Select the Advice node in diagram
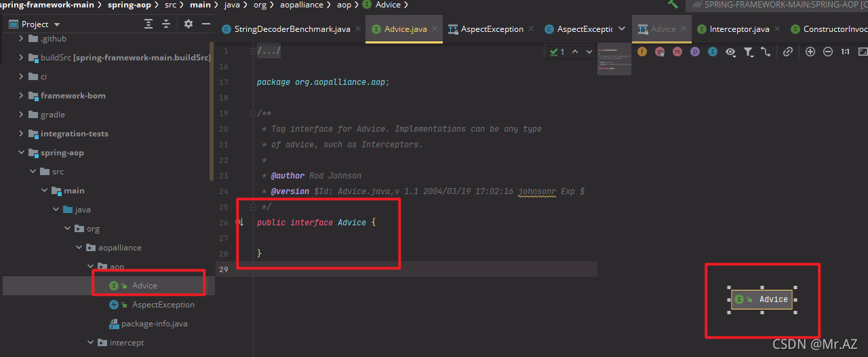 (x=763, y=299)
